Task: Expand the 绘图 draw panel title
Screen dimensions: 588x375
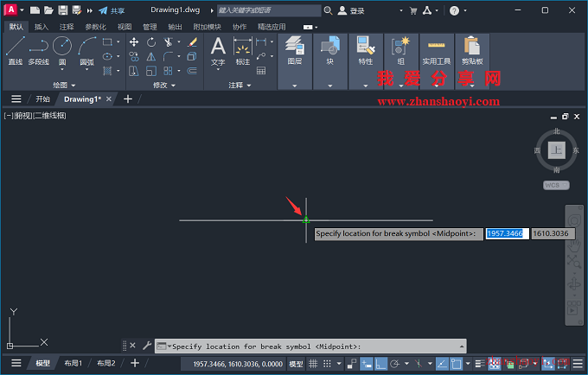Action: pos(64,85)
